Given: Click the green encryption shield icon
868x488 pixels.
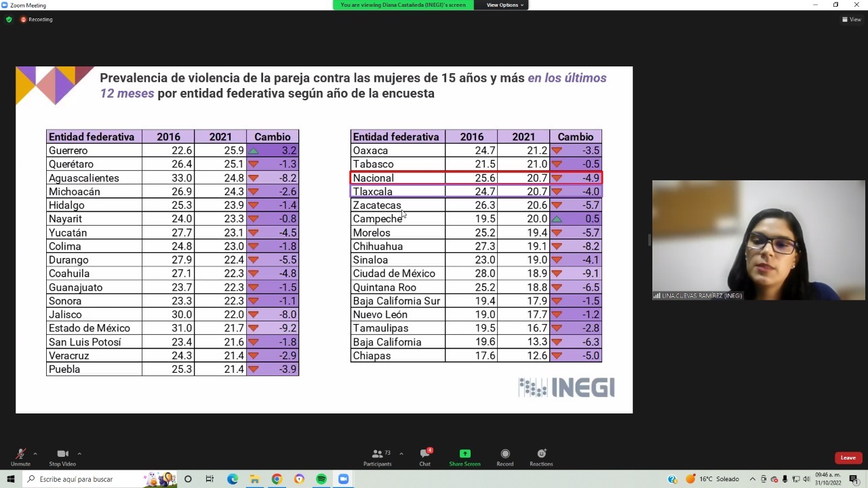Looking at the screenshot, I should (x=9, y=20).
